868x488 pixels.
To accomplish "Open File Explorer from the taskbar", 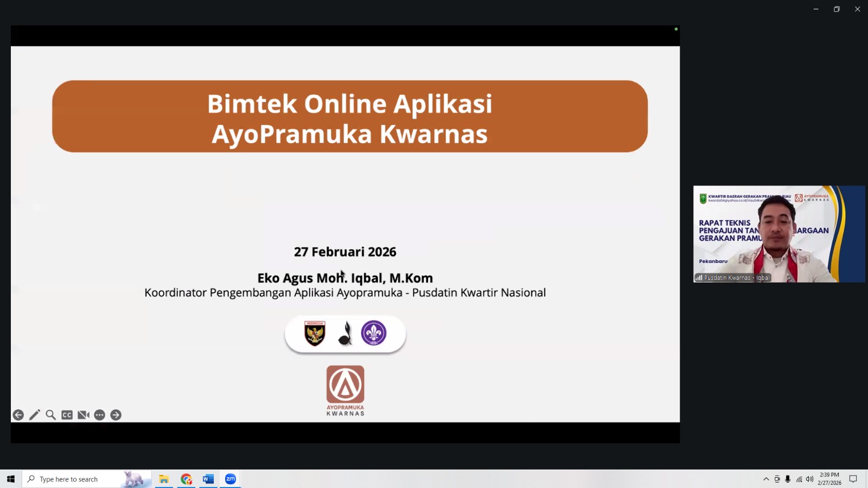I will tap(164, 479).
